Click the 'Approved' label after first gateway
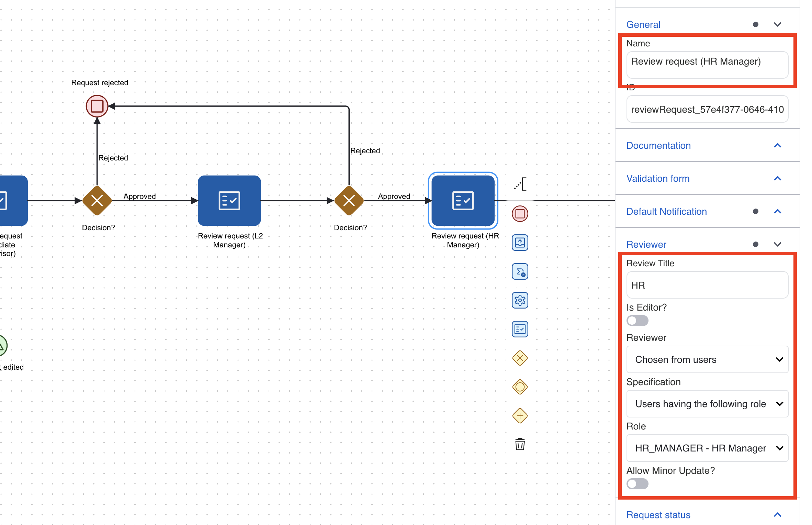Image resolution: width=812 pixels, height=525 pixels. pyautogui.click(x=139, y=196)
